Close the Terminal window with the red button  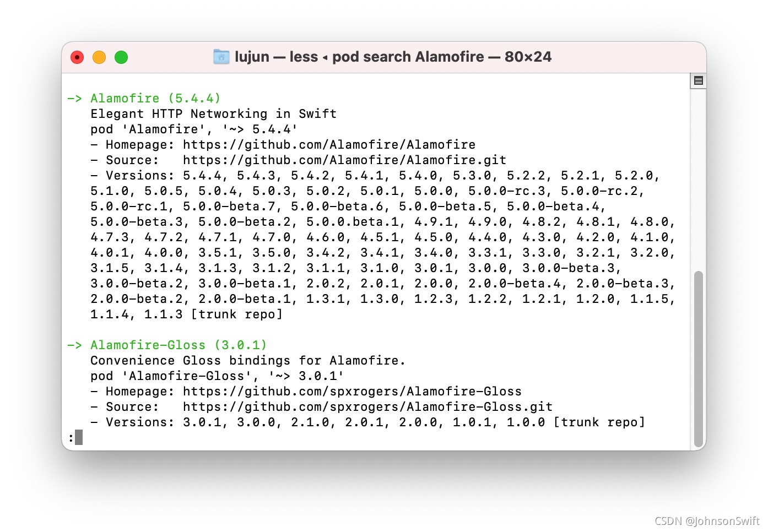[77, 57]
